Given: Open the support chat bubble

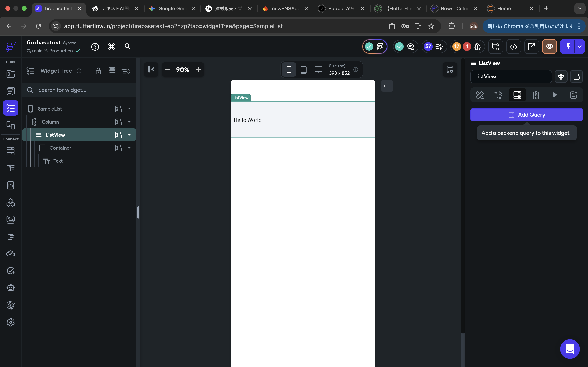Looking at the screenshot, I should (x=570, y=349).
